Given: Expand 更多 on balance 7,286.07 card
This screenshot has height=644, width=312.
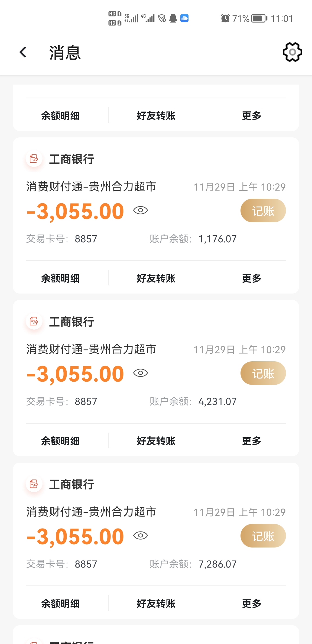Looking at the screenshot, I should 252,604.
